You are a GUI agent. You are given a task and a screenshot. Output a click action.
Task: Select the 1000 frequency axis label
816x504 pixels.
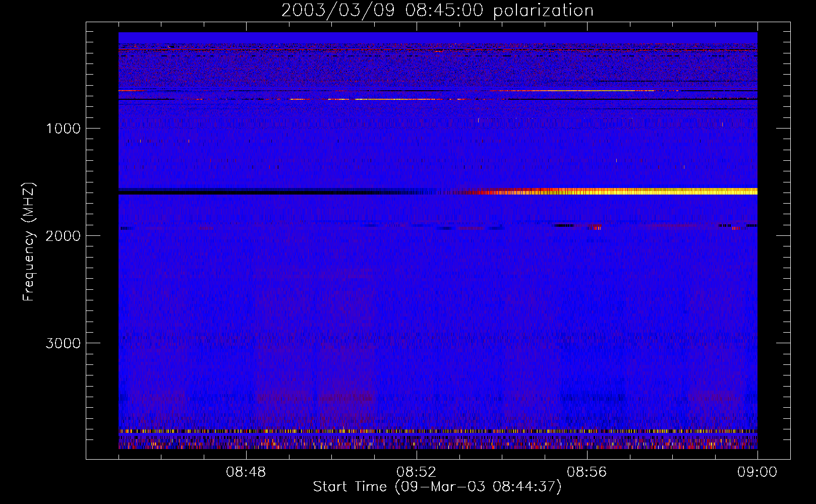63,129
